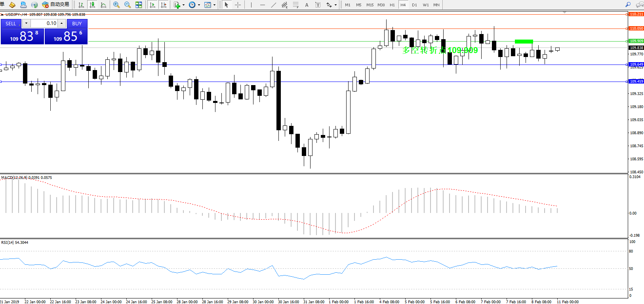Image resolution: width=644 pixels, height=304 pixels.
Task: Toggle chart shift from right edge
Action: (164, 5)
